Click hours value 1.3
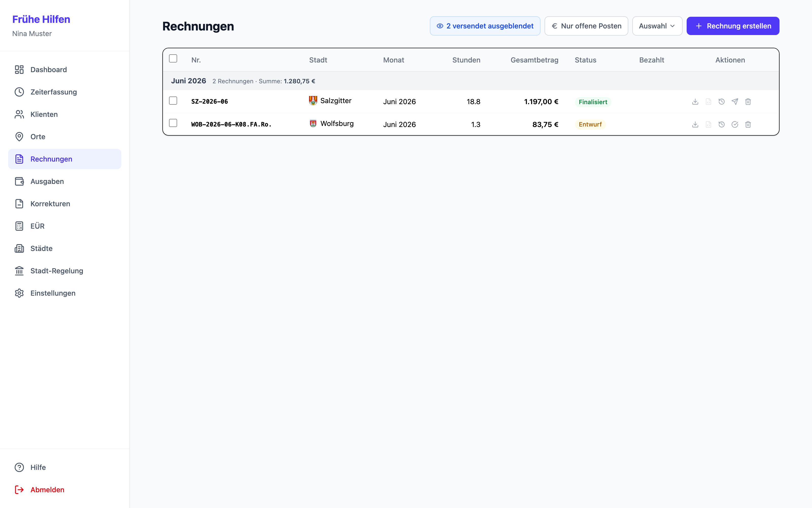Screen dimensions: 812x508 tap(476, 124)
